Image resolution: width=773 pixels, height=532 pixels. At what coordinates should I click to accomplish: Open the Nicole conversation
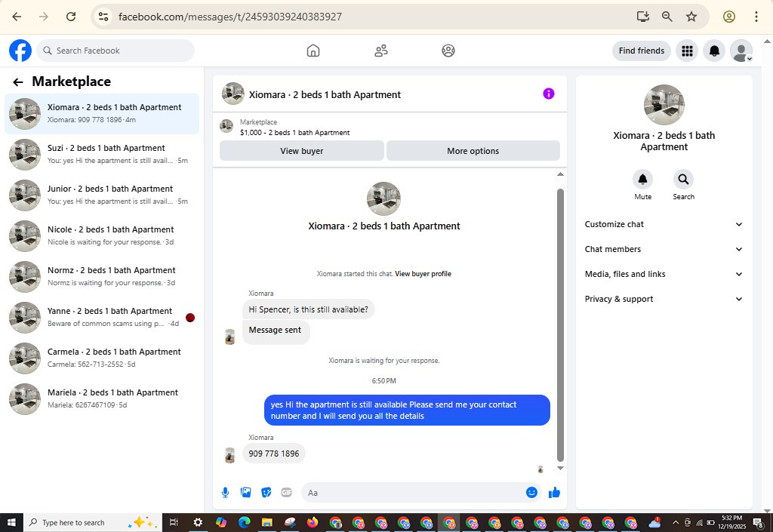(x=102, y=236)
